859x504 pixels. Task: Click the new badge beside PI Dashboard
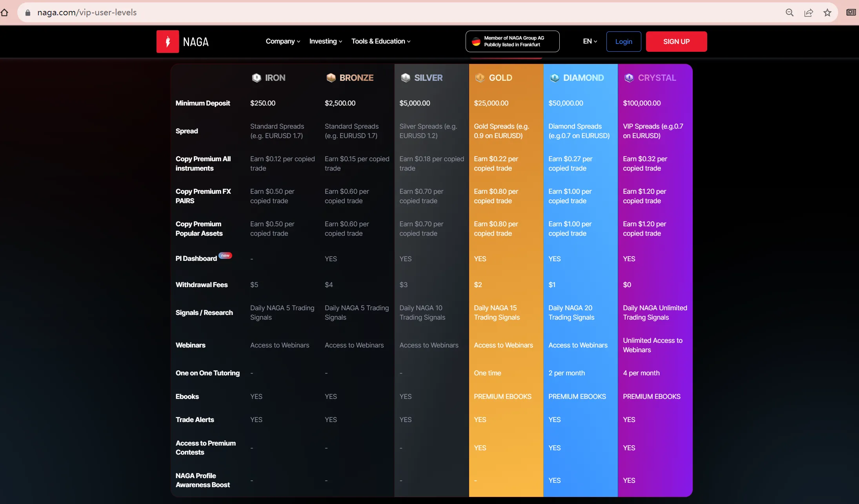225,256
